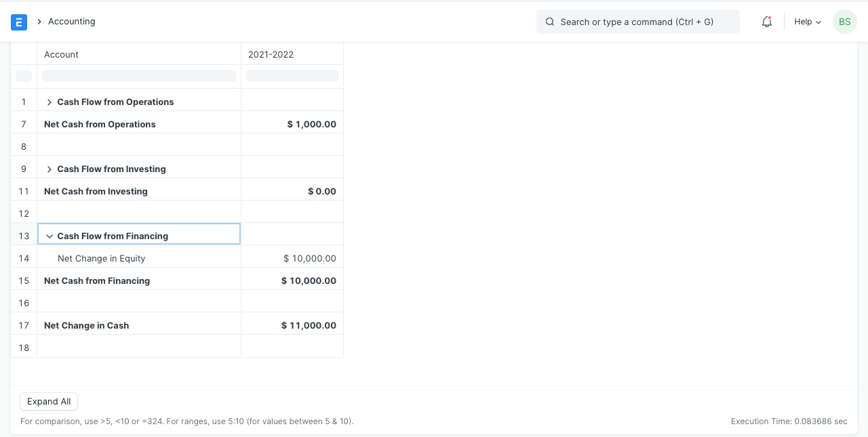
Task: Open the Help dropdown
Action: [807, 22]
